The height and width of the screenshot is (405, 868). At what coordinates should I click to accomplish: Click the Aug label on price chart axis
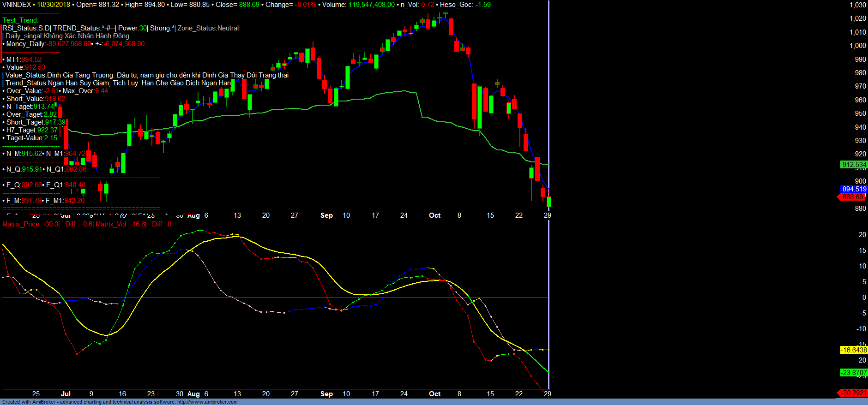[193, 215]
